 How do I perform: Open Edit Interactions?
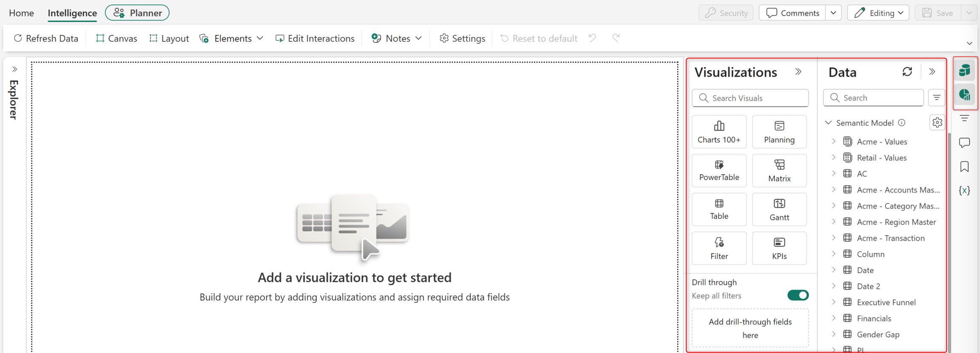click(x=315, y=38)
